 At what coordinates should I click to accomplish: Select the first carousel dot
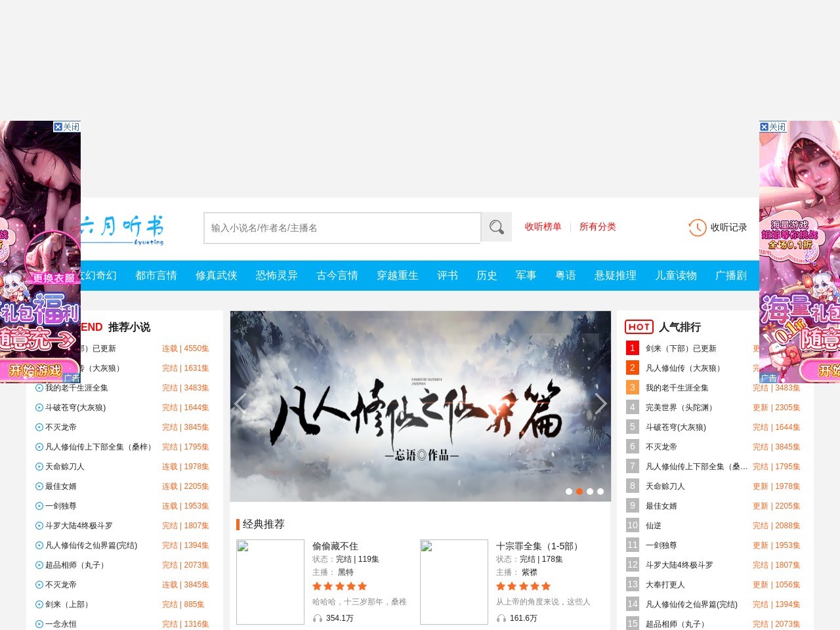569,492
